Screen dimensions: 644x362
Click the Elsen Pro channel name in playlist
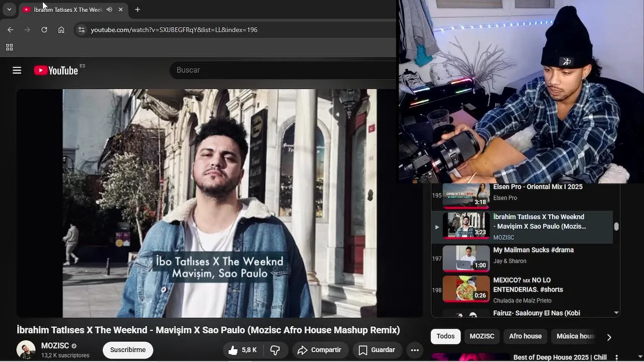click(505, 198)
